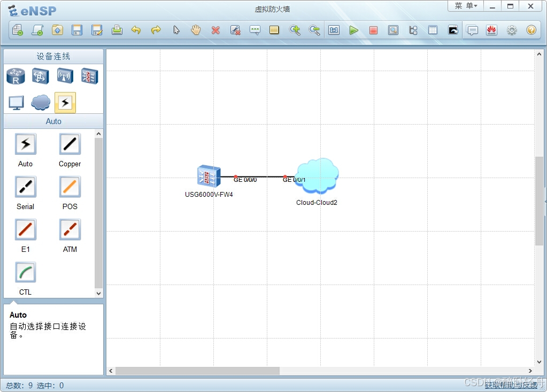Viewport: 547px width, 392px height.
Task: Click canvas horizontal scrollbar right arrow
Action: point(530,371)
